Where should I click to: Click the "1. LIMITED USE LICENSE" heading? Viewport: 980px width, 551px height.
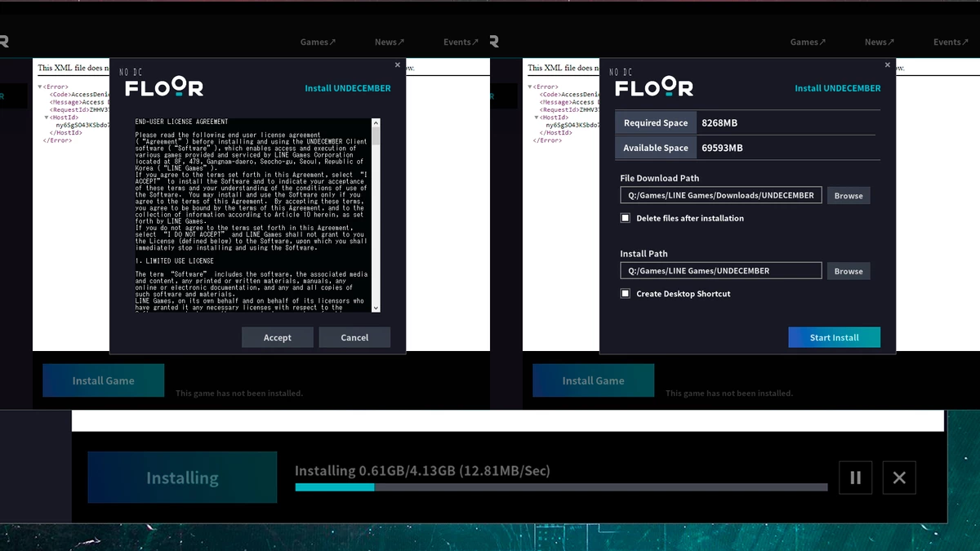click(x=175, y=261)
